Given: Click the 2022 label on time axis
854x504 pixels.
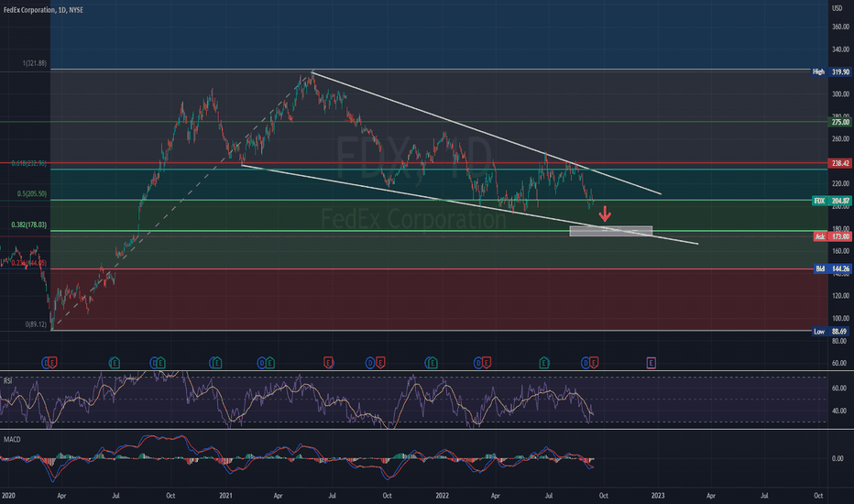Looking at the screenshot, I should [x=443, y=495].
